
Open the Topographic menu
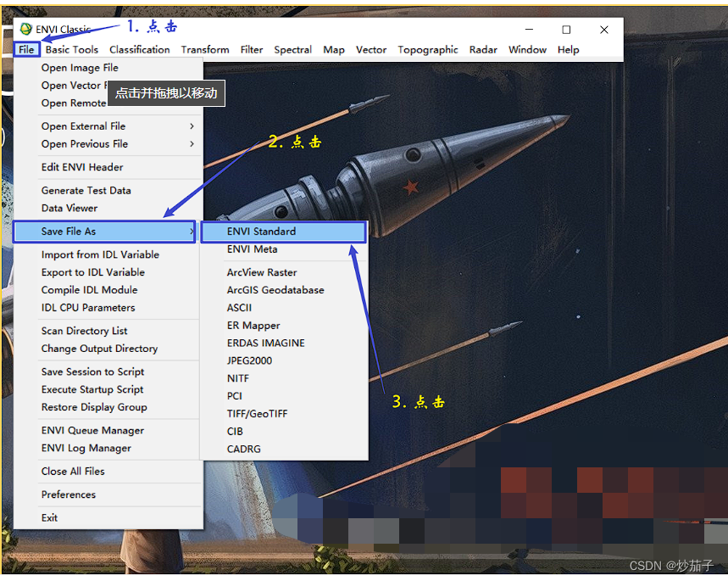coord(428,50)
